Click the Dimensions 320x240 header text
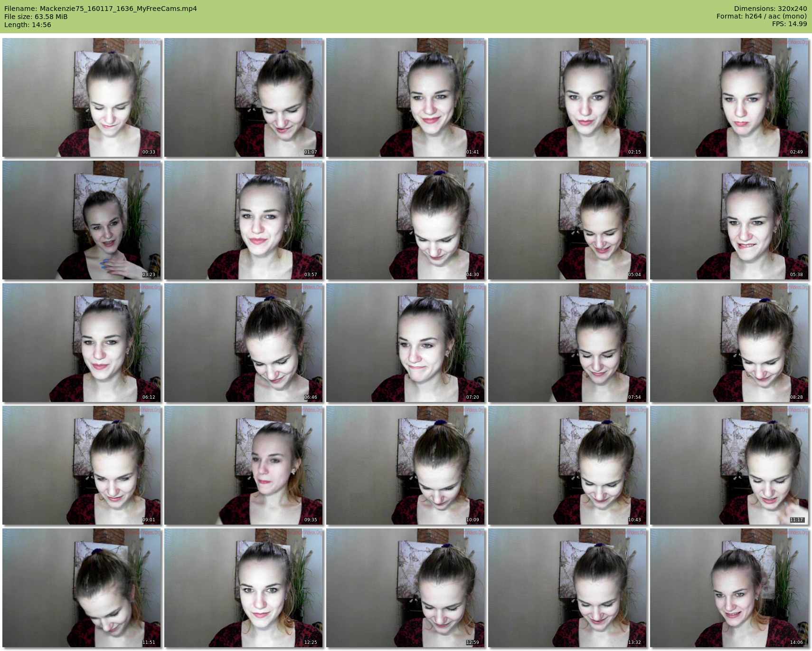The image size is (812, 651). click(770, 9)
